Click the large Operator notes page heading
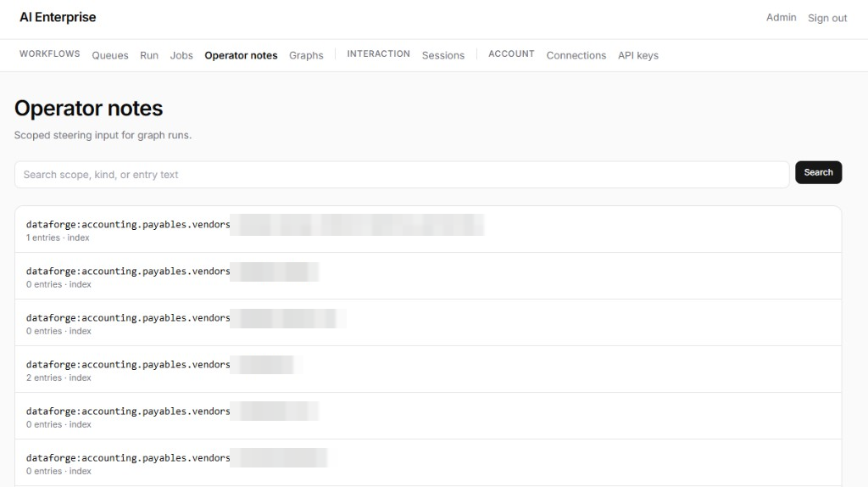The width and height of the screenshot is (868, 487). pyautogui.click(x=88, y=108)
